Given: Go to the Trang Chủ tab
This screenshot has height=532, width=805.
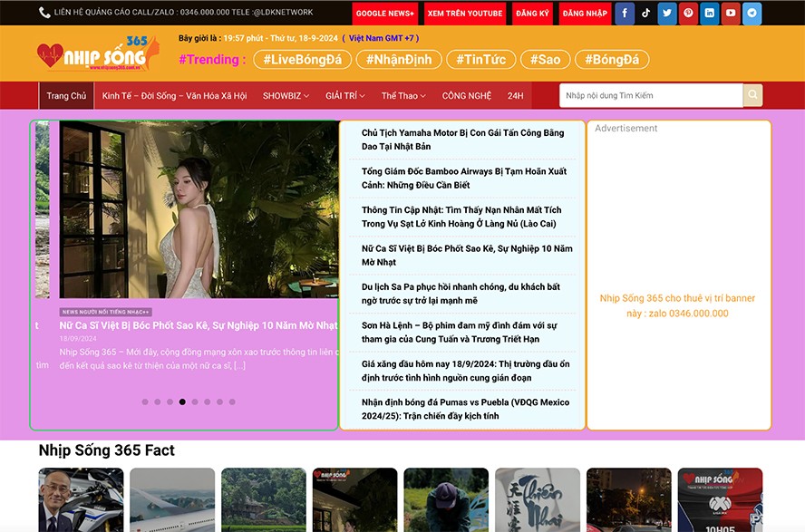Looking at the screenshot, I should tap(66, 96).
